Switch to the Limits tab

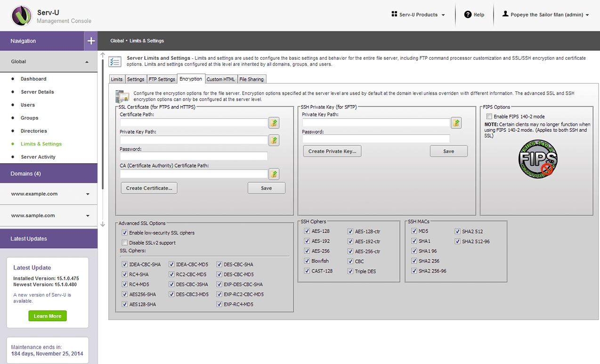(117, 79)
